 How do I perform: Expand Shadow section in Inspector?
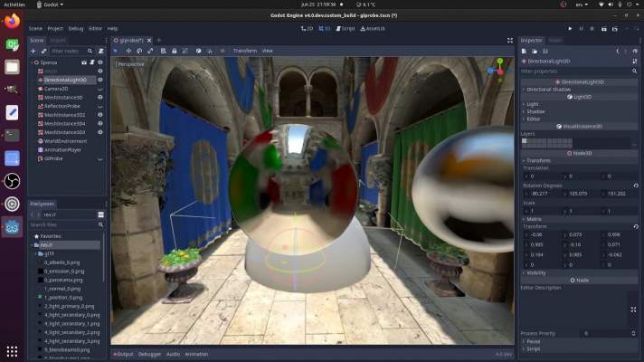[x=580, y=111]
